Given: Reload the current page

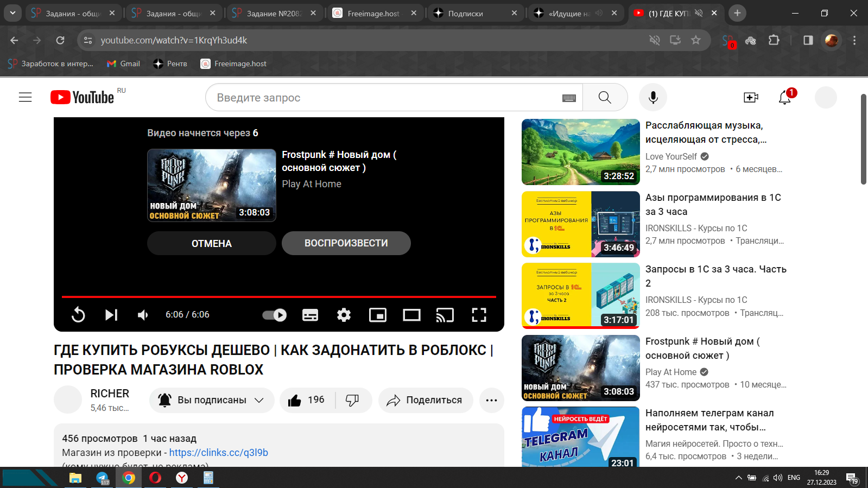Looking at the screenshot, I should (60, 40).
